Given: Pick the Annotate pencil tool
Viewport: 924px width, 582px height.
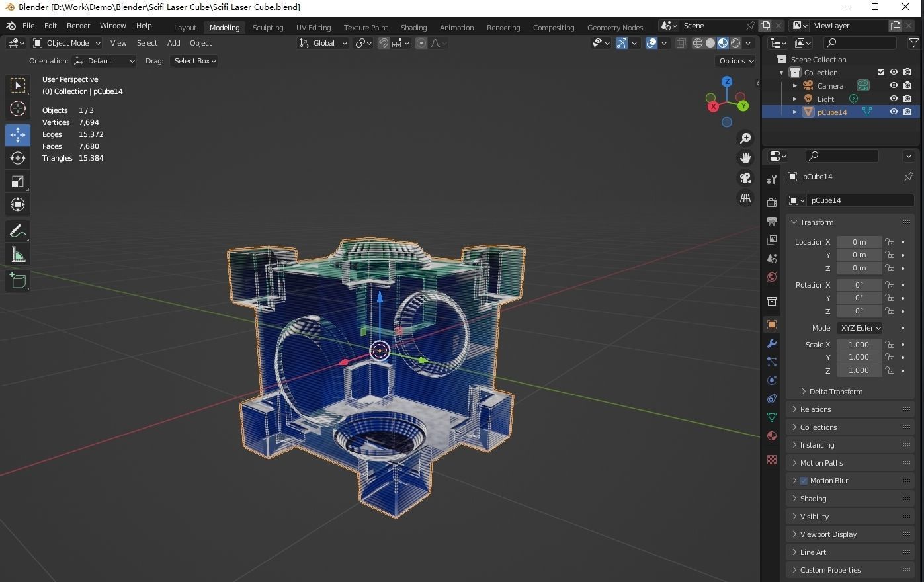Looking at the screenshot, I should tap(18, 231).
